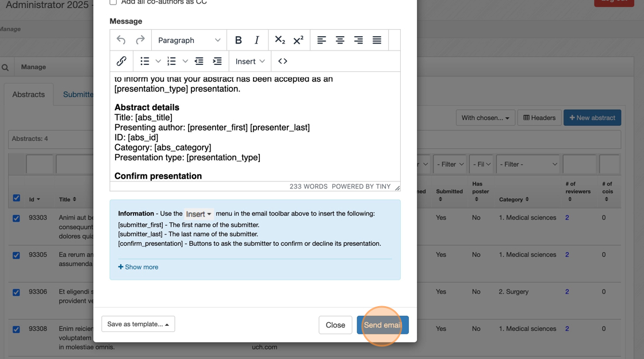644x359 pixels.
Task: Click the Id column filter field
Action: coord(40,164)
